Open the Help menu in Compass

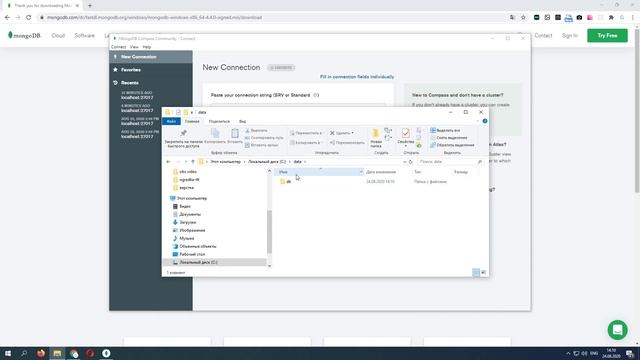point(147,47)
